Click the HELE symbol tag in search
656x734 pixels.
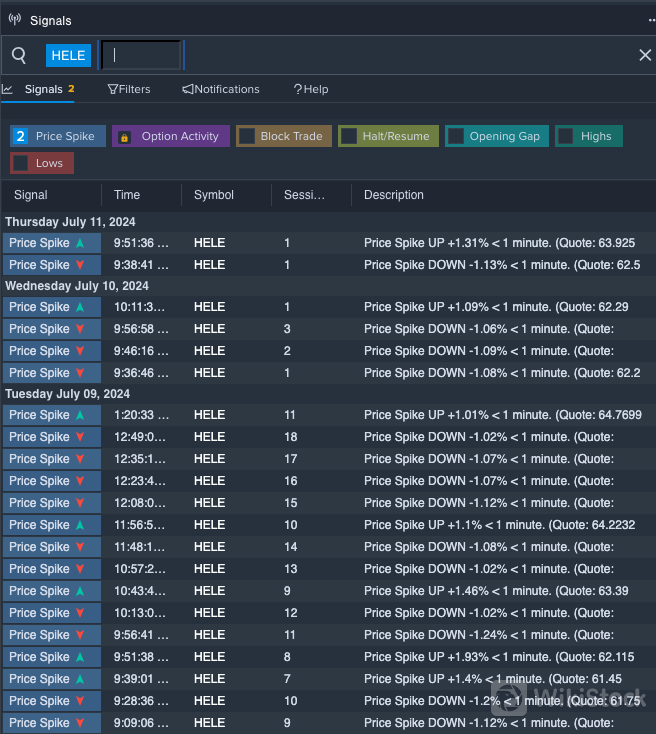tap(68, 56)
